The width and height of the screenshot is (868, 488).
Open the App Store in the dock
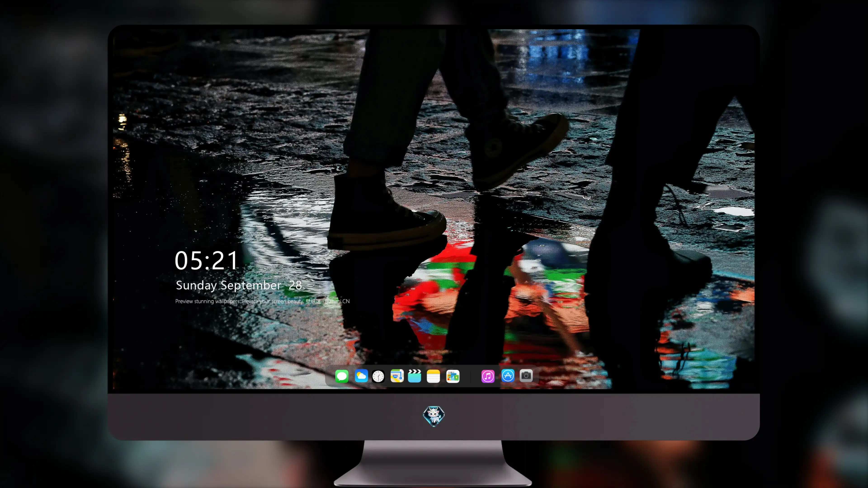[508, 375]
